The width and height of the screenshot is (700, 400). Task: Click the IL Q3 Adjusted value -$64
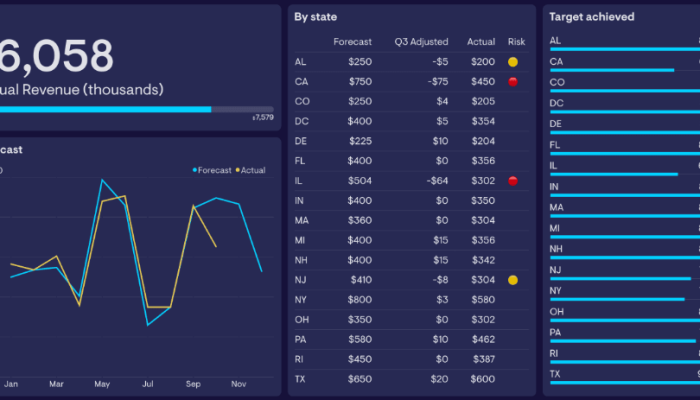pos(435,181)
